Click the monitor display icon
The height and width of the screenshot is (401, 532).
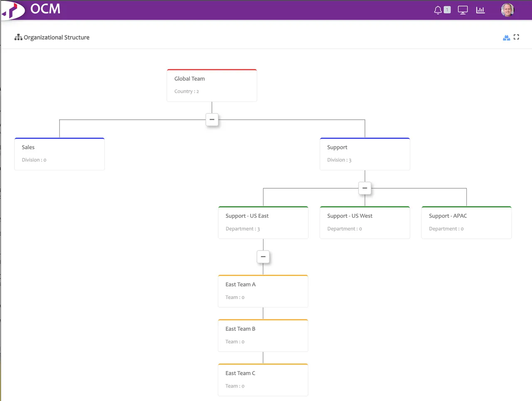click(x=463, y=10)
